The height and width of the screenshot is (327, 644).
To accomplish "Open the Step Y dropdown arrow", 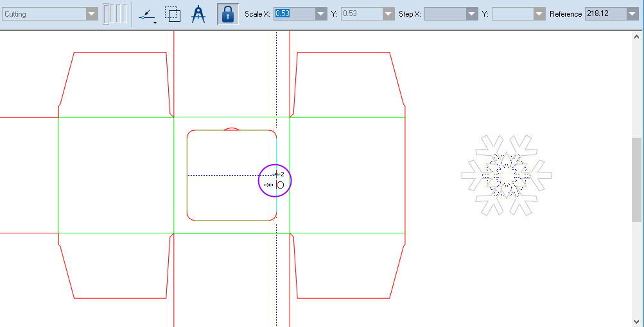I will pos(539,14).
